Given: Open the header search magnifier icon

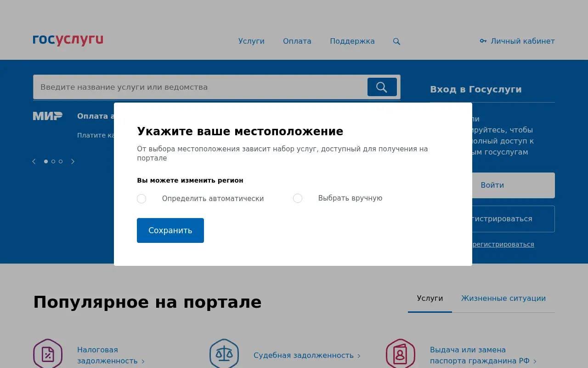Looking at the screenshot, I should coord(396,41).
